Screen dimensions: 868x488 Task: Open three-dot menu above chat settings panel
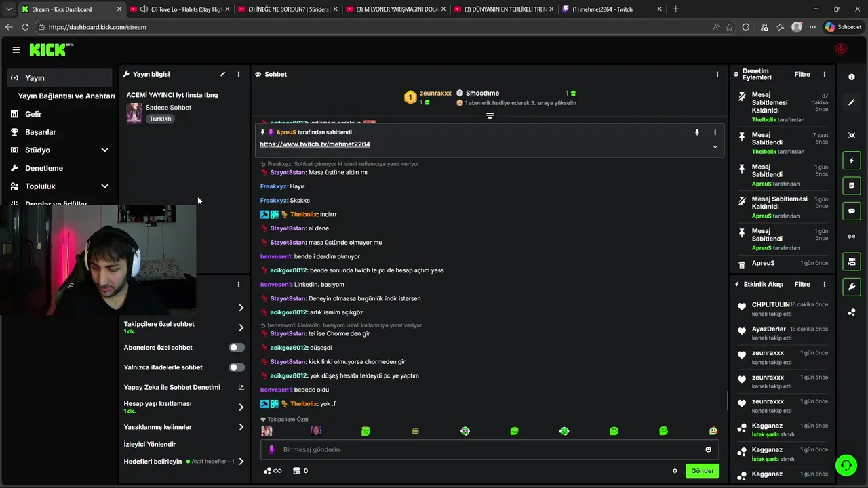point(238,284)
